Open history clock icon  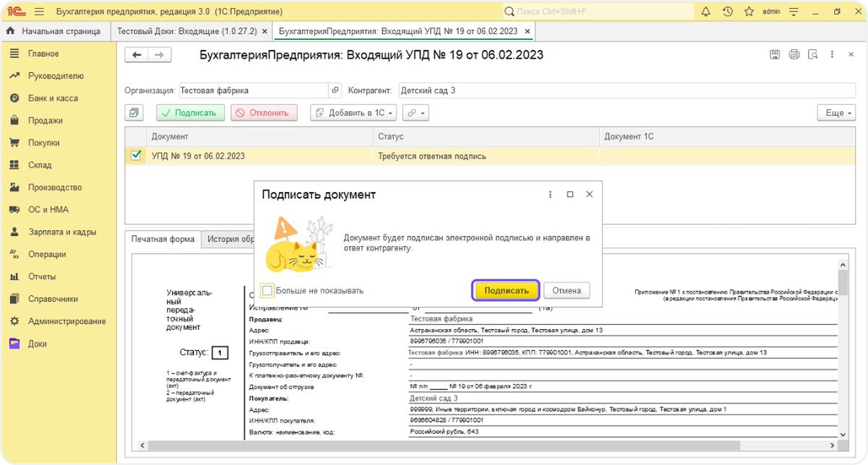(x=728, y=11)
